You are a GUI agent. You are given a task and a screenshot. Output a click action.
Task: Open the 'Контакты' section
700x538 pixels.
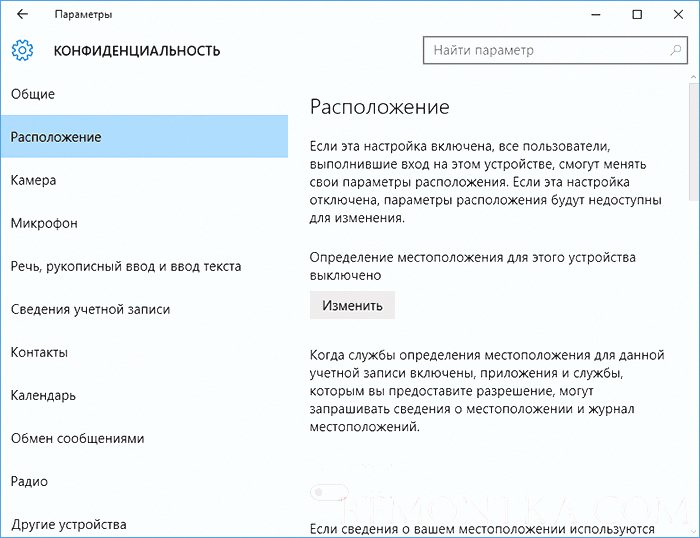coord(144,352)
